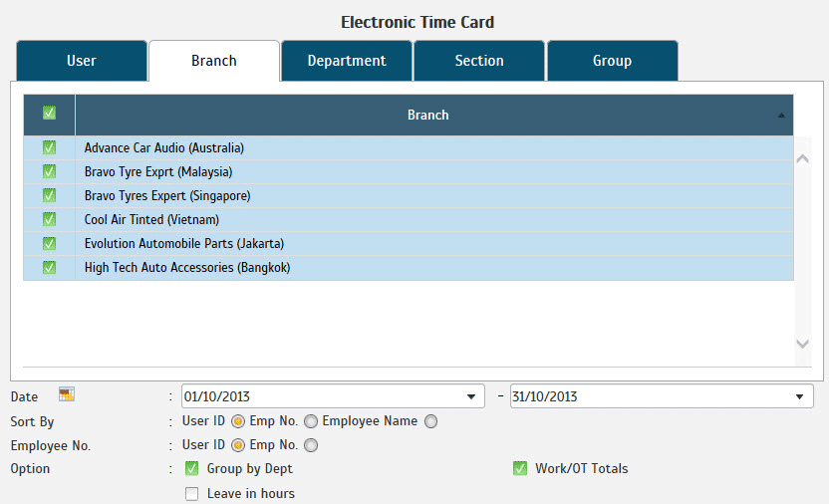The height and width of the screenshot is (504, 829).
Task: Sort by Employee Name radio button
Action: [430, 421]
